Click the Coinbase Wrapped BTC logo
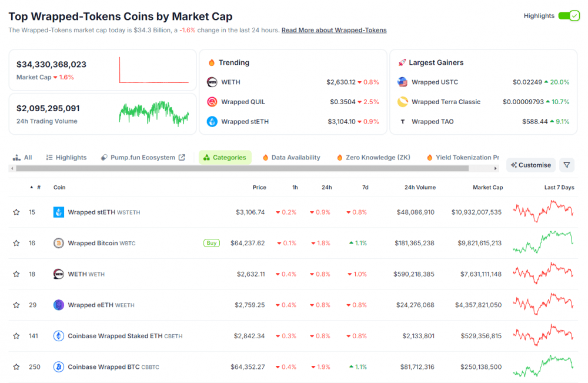This screenshot has width=588, height=383. tap(59, 367)
